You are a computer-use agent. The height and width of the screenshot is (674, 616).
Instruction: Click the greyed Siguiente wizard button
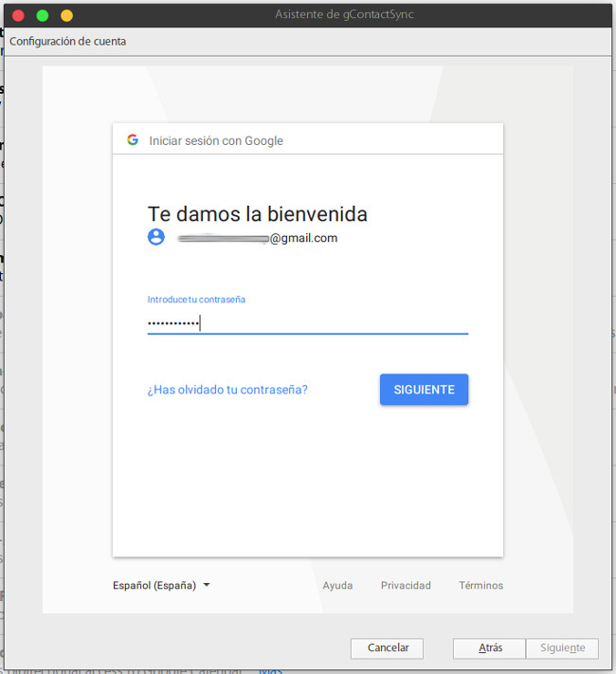pos(562,648)
